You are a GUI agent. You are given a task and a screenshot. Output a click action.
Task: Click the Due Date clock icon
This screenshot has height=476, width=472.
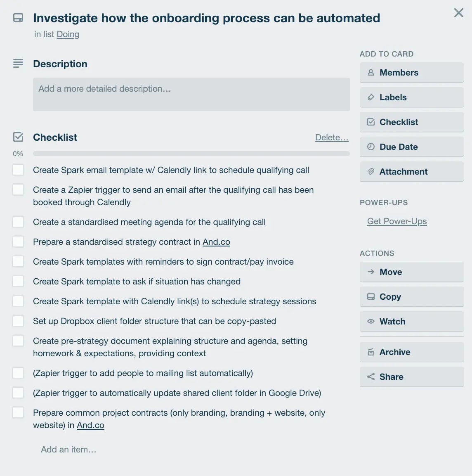coord(371,147)
